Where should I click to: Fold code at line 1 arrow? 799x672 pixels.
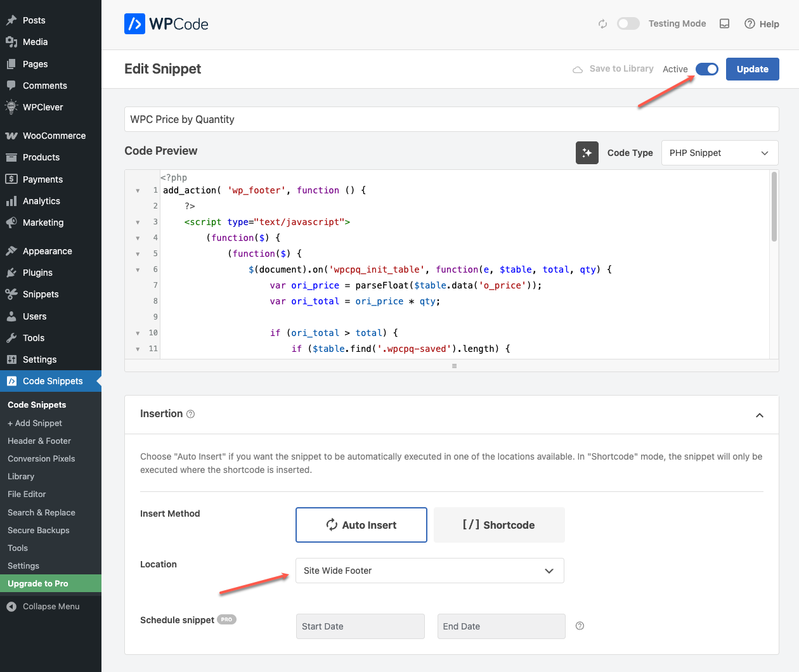click(x=138, y=191)
